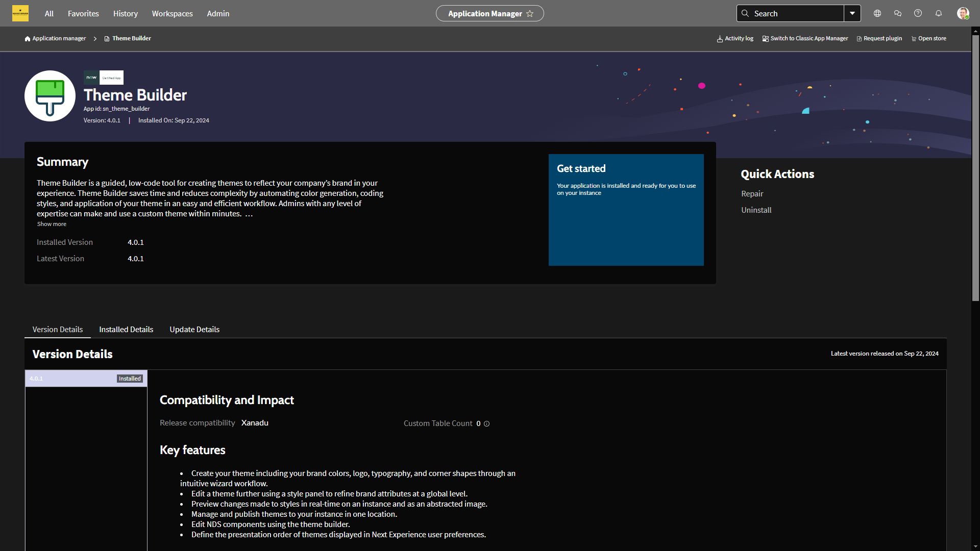The width and height of the screenshot is (980, 551).
Task: Open the All navigation menu
Action: [49, 13]
